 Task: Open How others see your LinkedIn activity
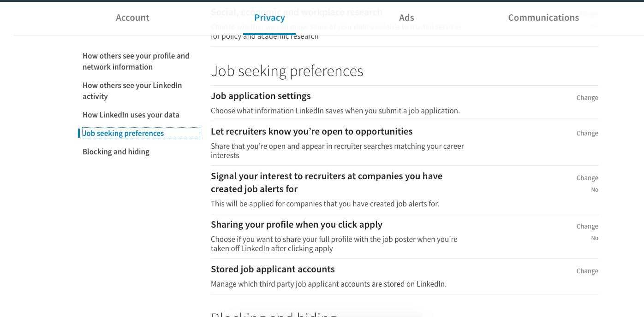(132, 91)
